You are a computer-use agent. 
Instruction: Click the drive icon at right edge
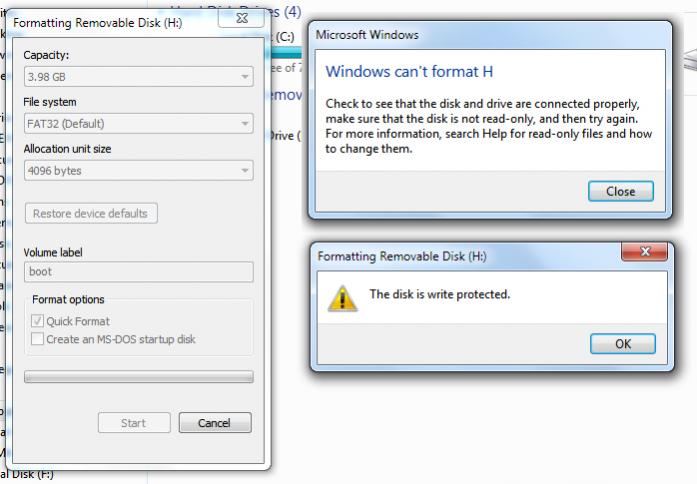tap(690, 61)
